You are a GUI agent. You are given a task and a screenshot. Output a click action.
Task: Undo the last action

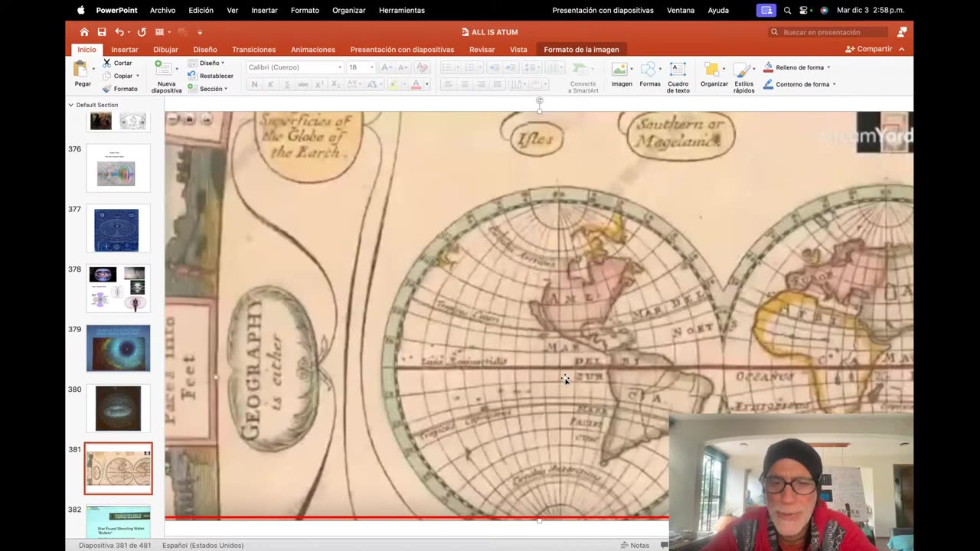coord(119,32)
